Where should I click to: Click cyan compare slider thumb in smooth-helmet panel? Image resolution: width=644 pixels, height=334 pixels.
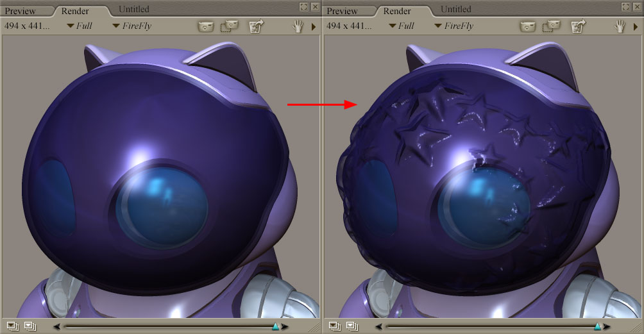[x=275, y=326]
